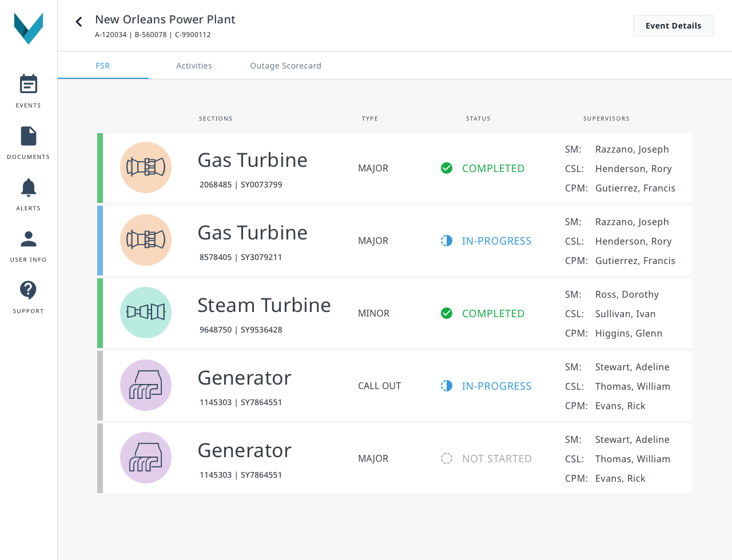Click the green status bar on Steam Turbine row
732x560 pixels.
(x=100, y=313)
